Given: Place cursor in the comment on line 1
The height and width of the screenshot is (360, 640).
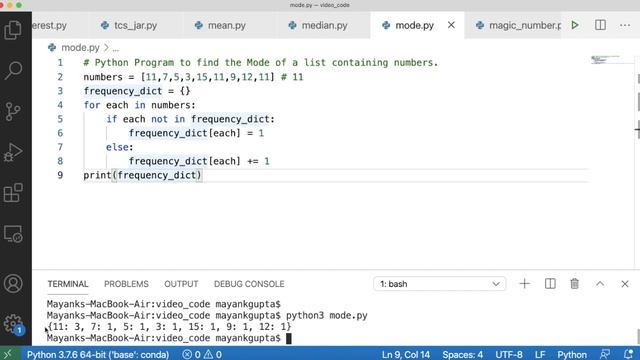Looking at the screenshot, I should tap(260, 63).
